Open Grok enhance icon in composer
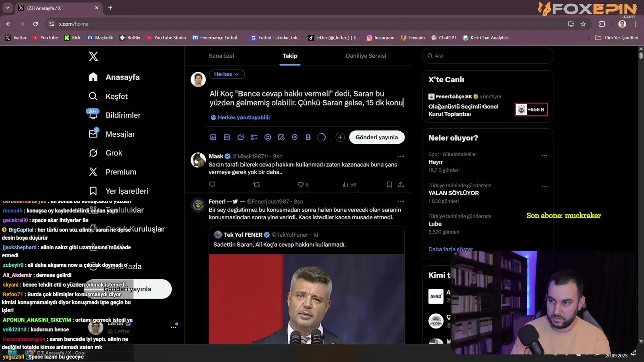This screenshot has height=362, width=644. tap(240, 137)
